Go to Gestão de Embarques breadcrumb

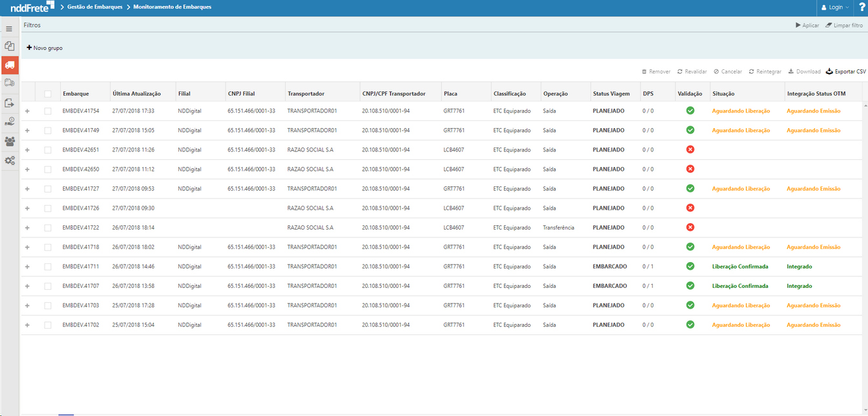coord(94,8)
